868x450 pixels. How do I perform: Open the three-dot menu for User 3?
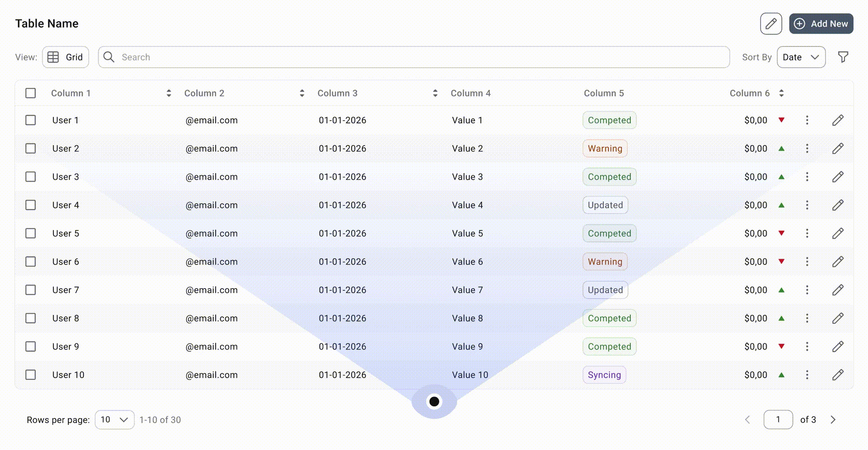[807, 177]
